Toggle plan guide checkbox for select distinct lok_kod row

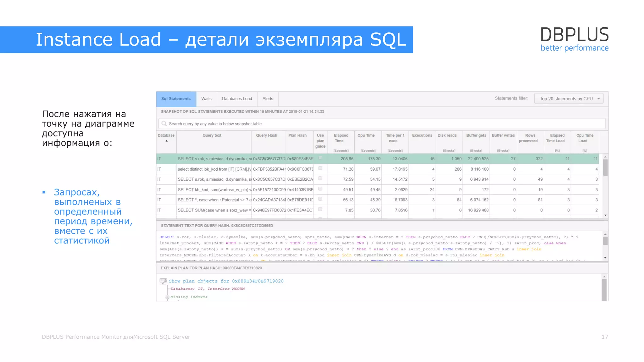coord(320,168)
